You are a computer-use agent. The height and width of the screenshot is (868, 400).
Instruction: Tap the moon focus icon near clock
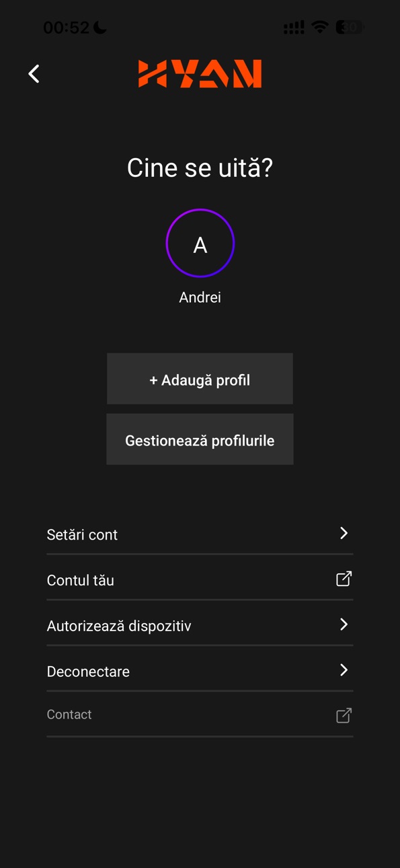(100, 27)
